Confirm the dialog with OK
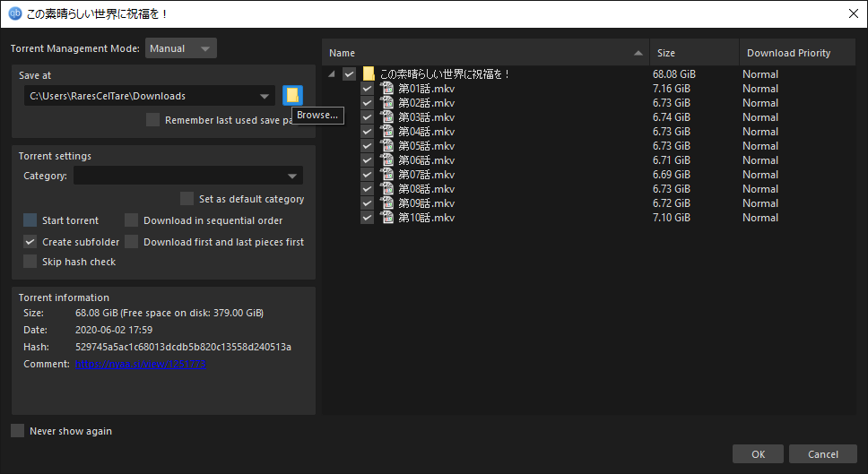Viewport: 868px width, 474px height. coord(758,454)
